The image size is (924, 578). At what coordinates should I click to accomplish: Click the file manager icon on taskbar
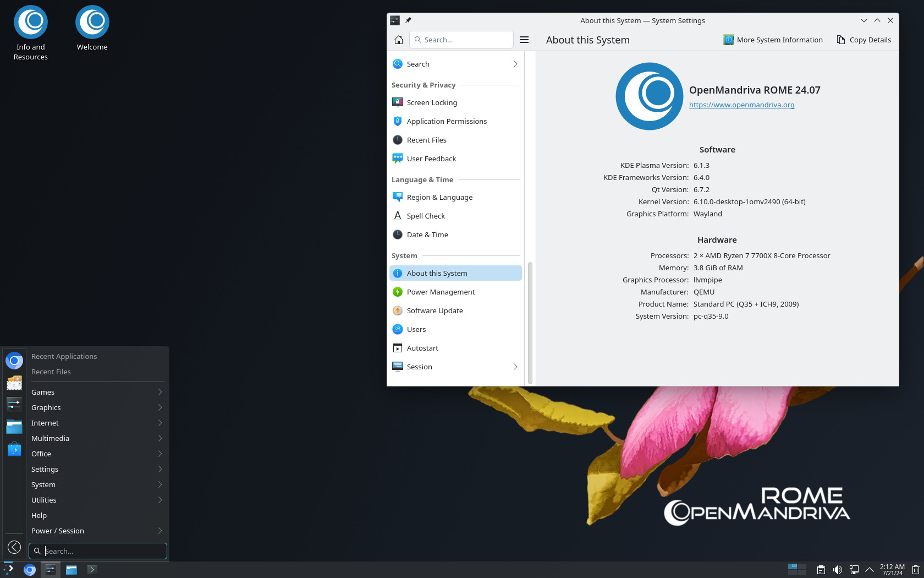click(71, 569)
